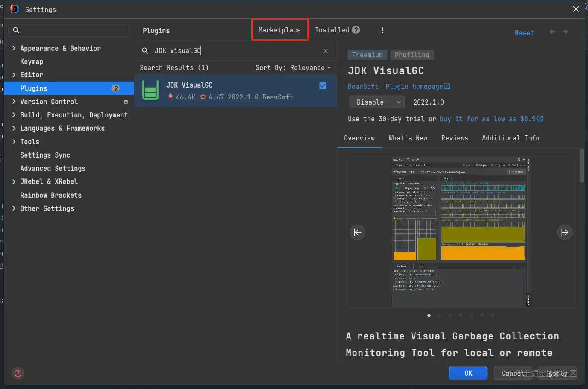Click the external link icon beside Plugin homepage
The width and height of the screenshot is (588, 389).
click(447, 86)
